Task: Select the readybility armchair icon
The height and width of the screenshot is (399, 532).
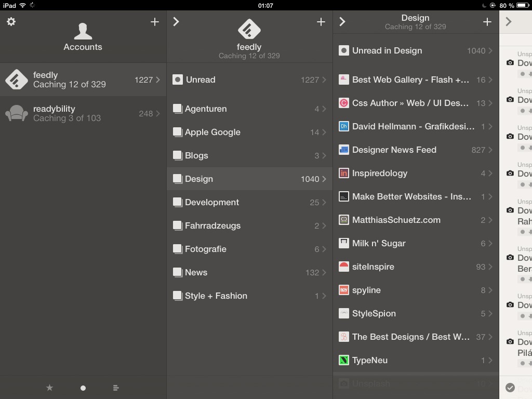Action: pyautogui.click(x=16, y=113)
